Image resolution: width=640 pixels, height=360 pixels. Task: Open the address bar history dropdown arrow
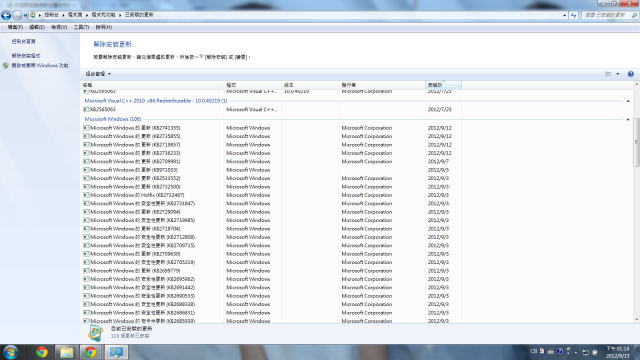[x=564, y=15]
